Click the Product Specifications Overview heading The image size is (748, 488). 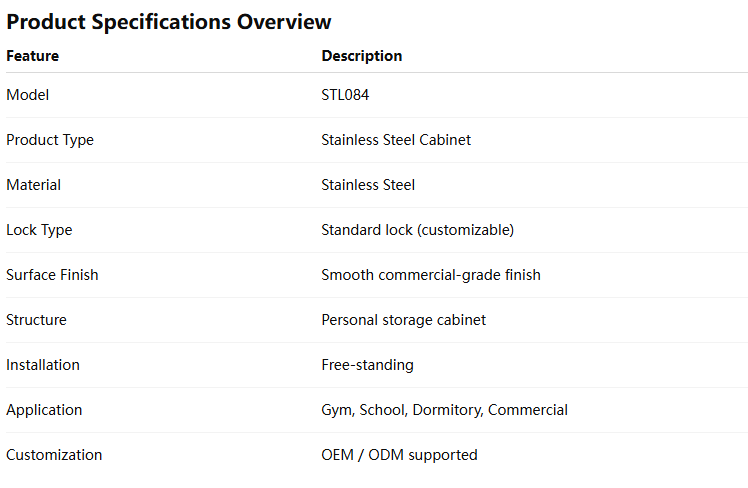(x=169, y=22)
